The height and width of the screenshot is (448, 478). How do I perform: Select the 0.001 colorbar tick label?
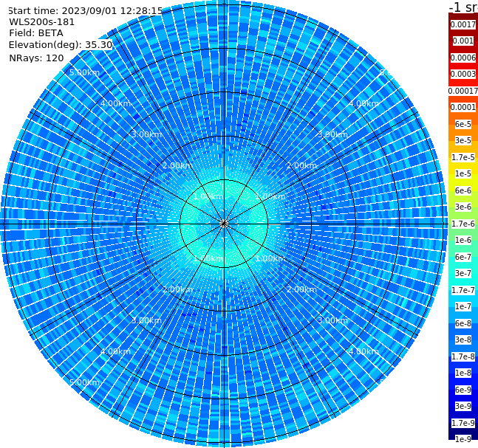point(463,41)
